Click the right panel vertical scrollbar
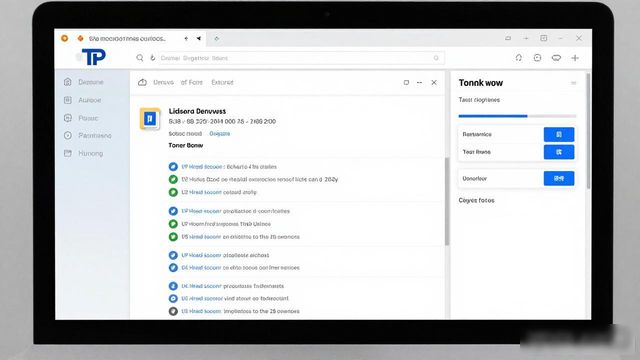The image size is (640, 360). [588, 131]
